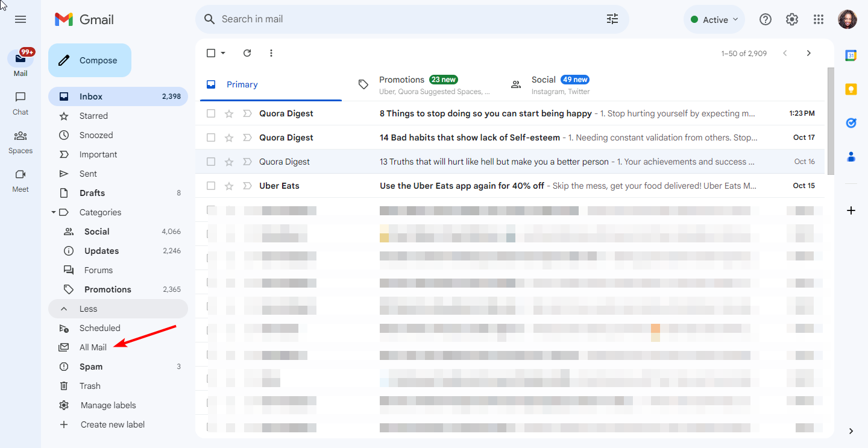
Task: Switch to the Chat section
Action: click(x=20, y=103)
